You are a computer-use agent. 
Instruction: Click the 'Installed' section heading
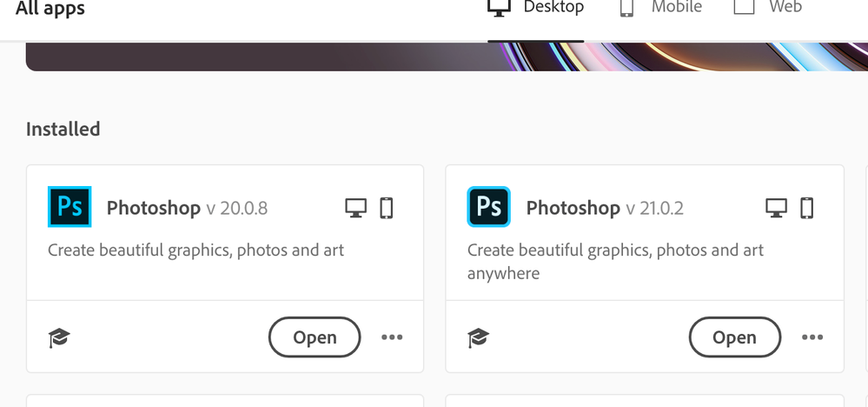[63, 129]
